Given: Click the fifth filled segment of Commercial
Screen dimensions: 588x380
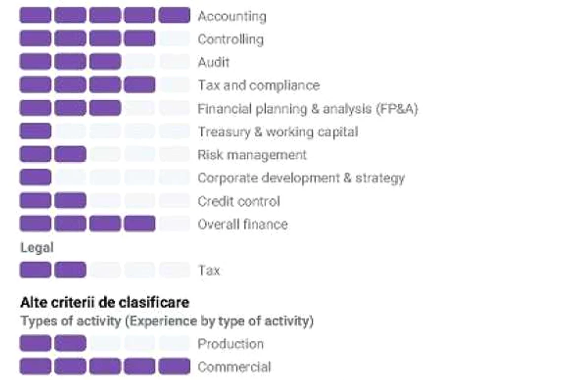Looking at the screenshot, I should click(174, 366).
